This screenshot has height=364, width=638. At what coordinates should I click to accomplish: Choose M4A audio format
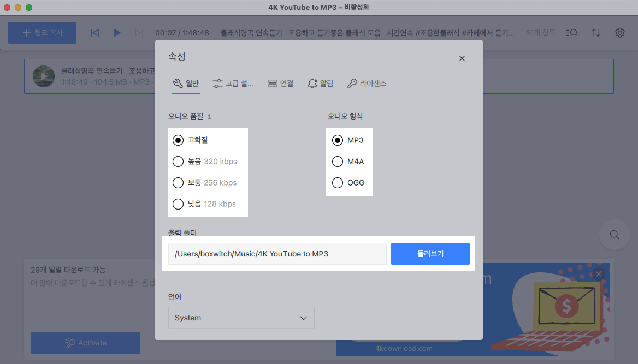point(348,162)
